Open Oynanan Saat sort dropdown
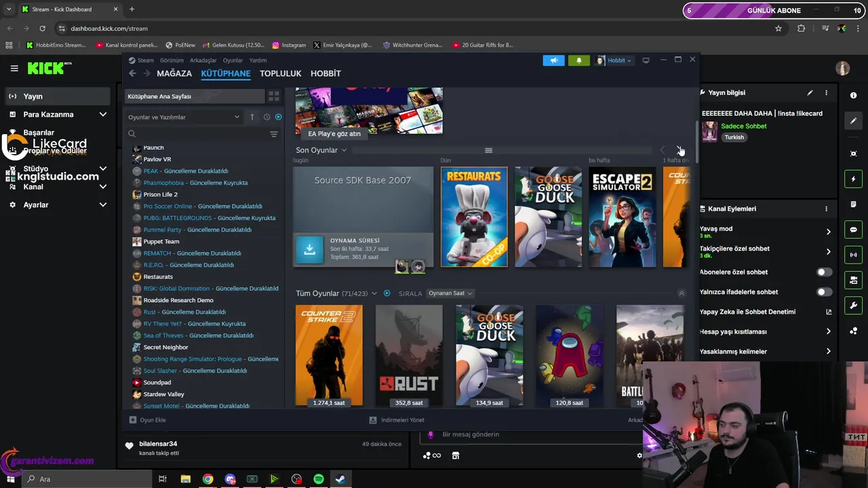Image resolution: width=868 pixels, height=488 pixels. tap(450, 293)
